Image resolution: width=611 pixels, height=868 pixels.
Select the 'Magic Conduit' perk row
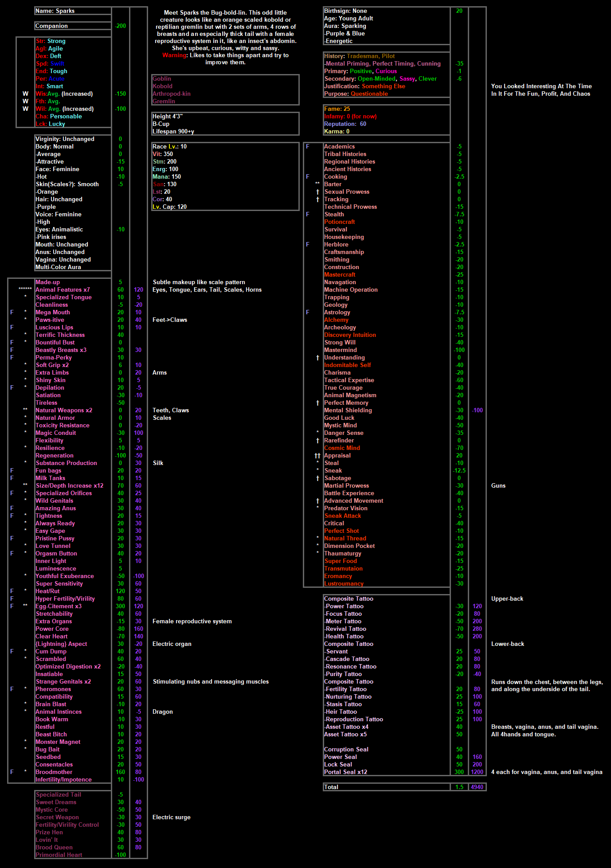pyautogui.click(x=56, y=433)
